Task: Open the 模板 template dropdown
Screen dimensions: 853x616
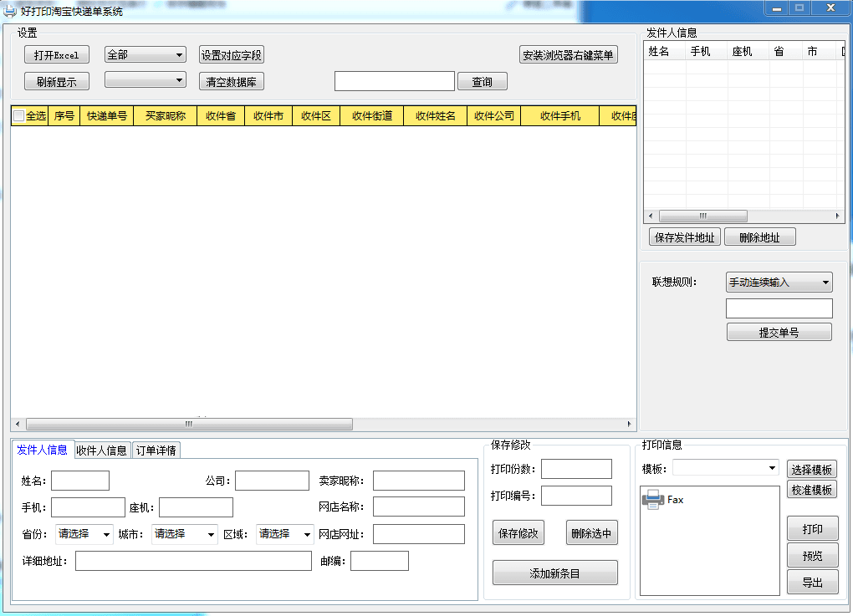Action: [x=725, y=468]
